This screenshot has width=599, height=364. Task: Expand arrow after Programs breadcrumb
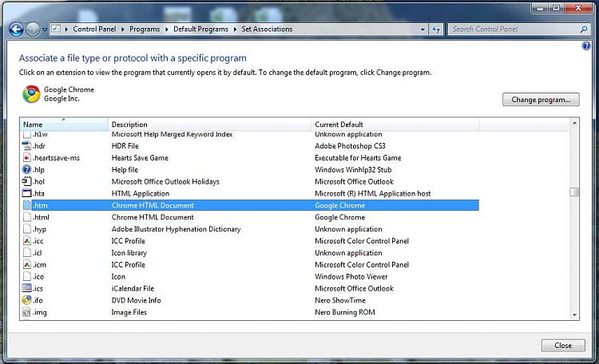tap(167, 29)
